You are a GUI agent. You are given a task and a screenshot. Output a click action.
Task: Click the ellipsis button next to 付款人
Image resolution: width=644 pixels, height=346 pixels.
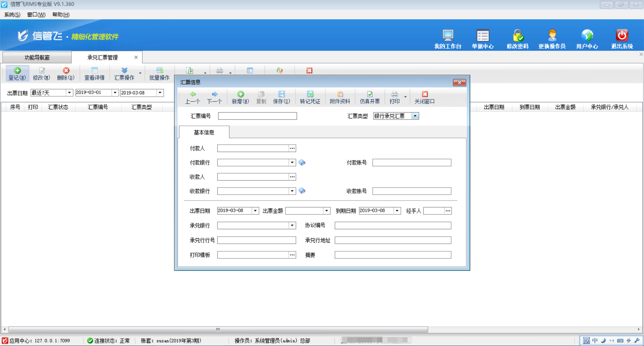coord(292,148)
